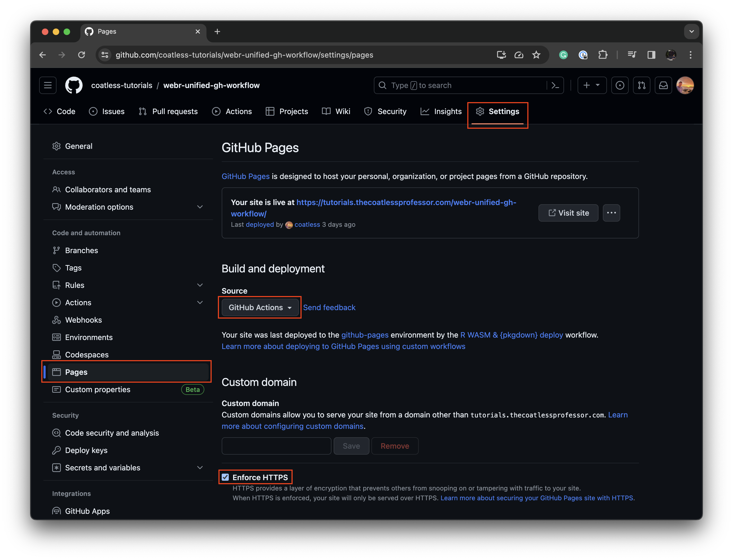
Task: Open the global Issues icon in the header
Action: point(620,85)
